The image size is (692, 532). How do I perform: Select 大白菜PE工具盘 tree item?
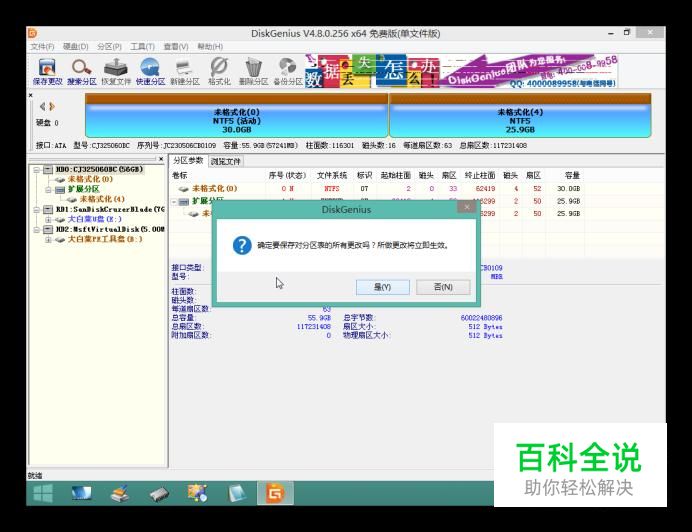pos(105,239)
